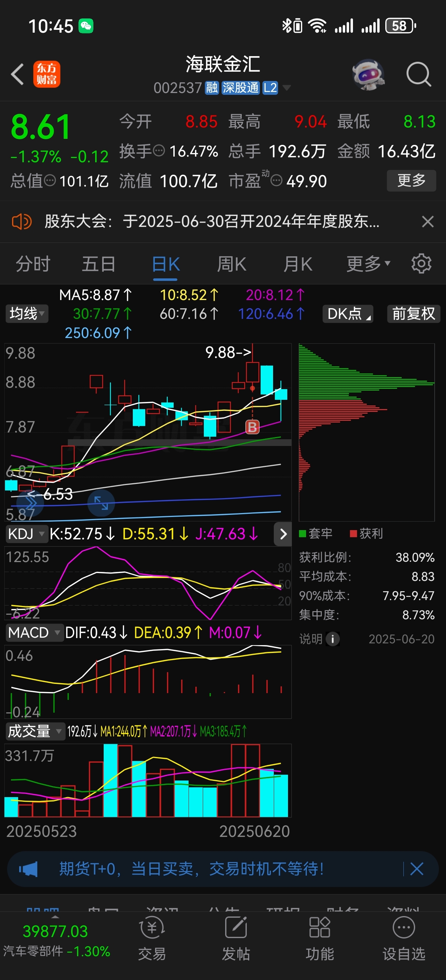446x980 pixels.
Task: Tap the fullscreen expand arrows icon
Action: coord(101,503)
